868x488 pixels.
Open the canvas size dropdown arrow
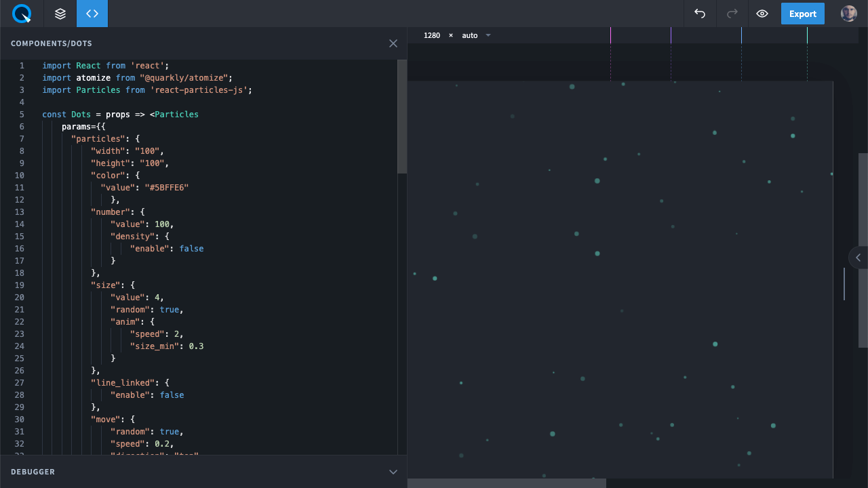pos(488,35)
